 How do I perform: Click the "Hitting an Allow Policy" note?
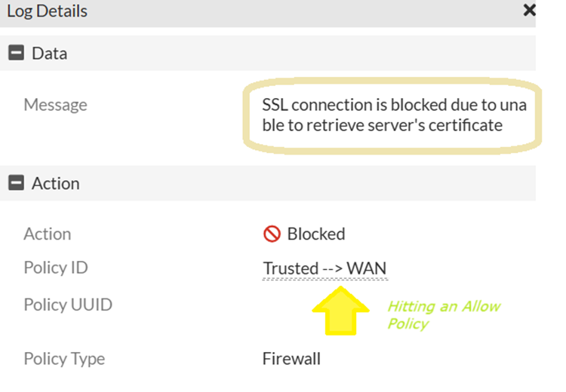(x=443, y=314)
